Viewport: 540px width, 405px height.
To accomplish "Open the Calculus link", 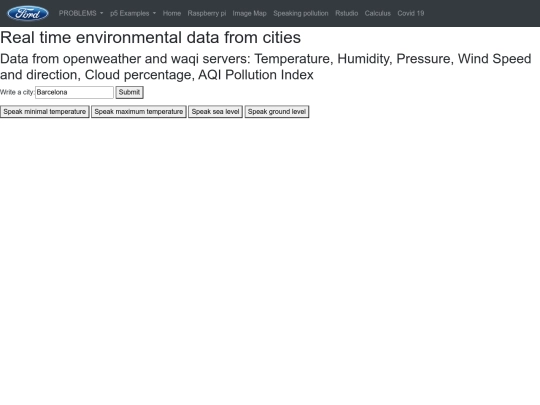I will 377,13.
